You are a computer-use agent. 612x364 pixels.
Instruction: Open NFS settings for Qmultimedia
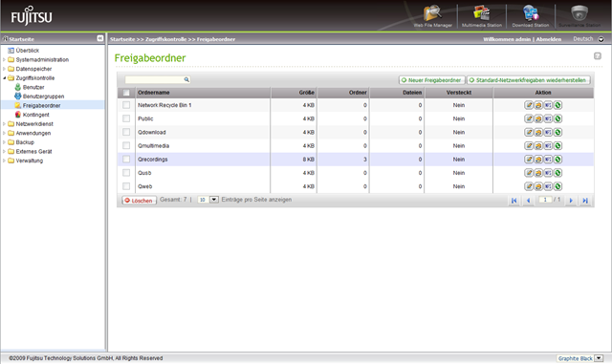point(548,146)
